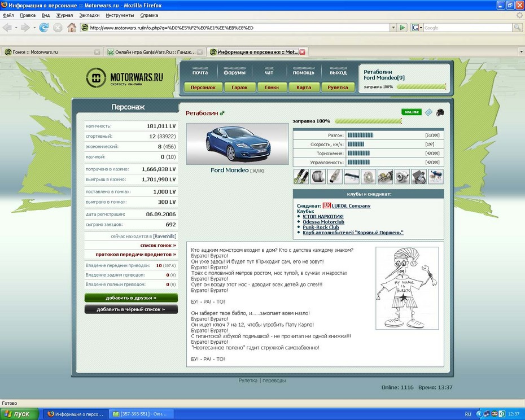Open the turbocharger part icon
This screenshot has width=525, height=420.
401,177
